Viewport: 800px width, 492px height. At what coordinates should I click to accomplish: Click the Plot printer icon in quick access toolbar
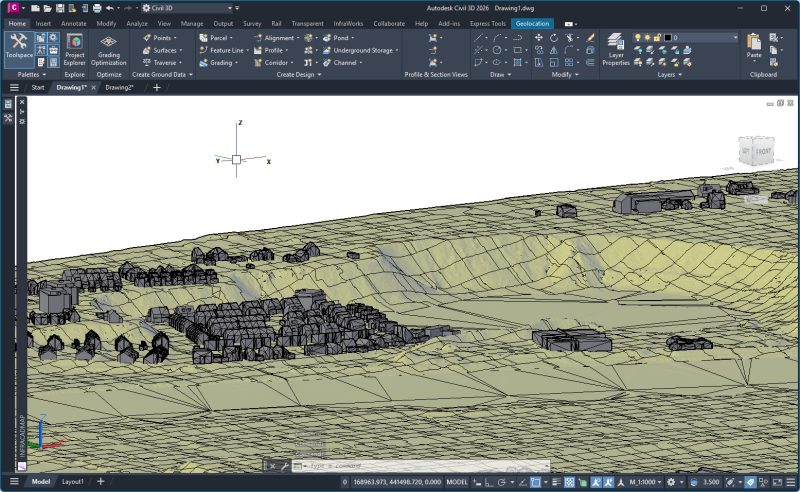97,8
